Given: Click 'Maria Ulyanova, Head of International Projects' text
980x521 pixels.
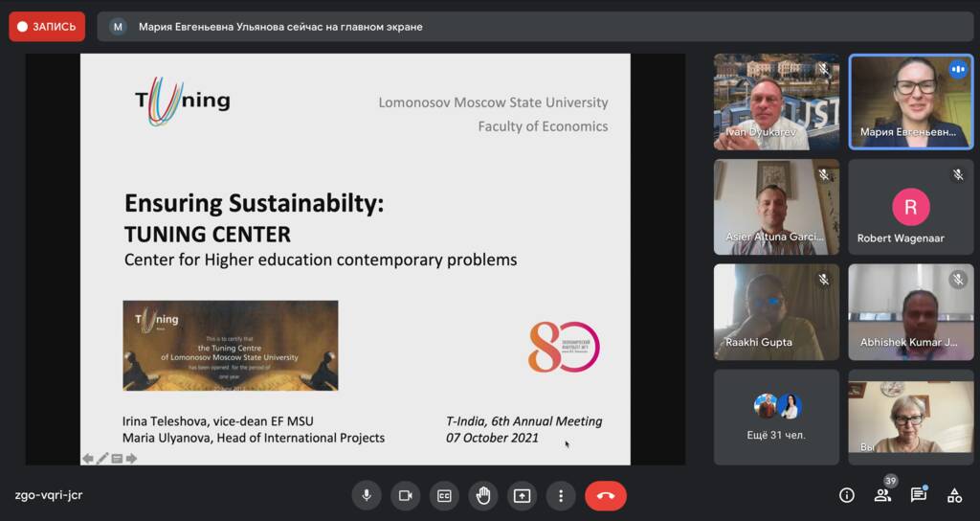Looking at the screenshot, I should (x=253, y=438).
